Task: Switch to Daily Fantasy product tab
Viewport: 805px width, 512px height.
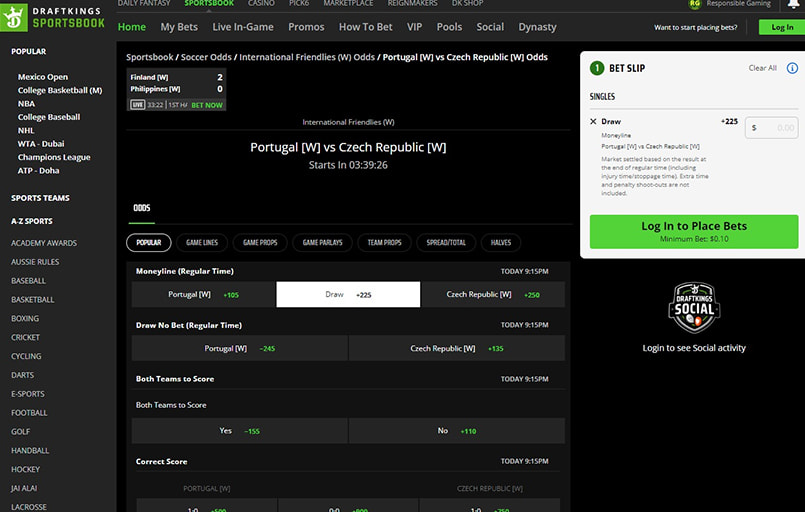Action: [x=144, y=4]
